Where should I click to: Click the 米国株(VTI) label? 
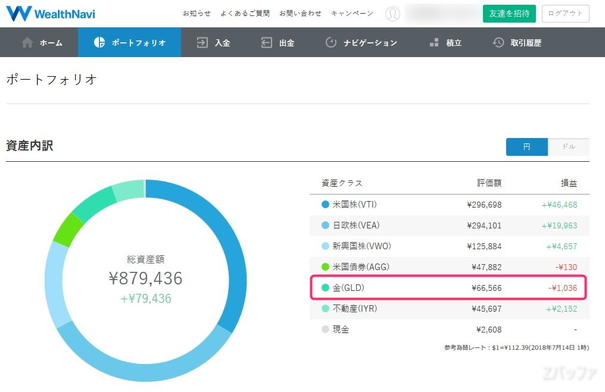[355, 204]
